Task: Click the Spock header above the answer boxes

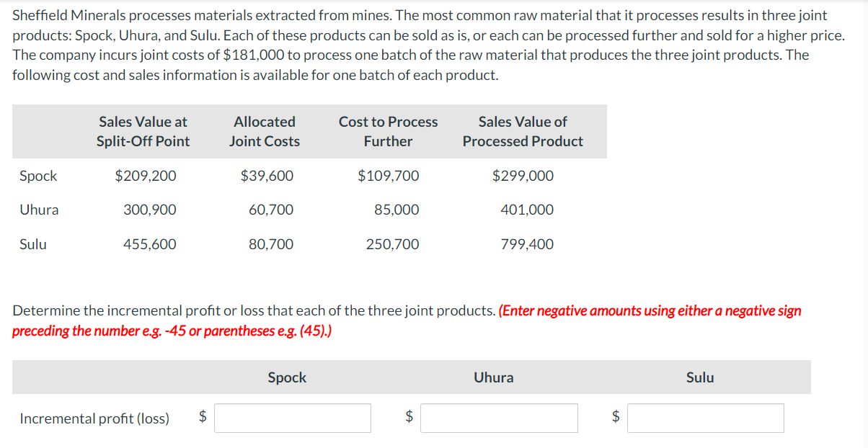Action: [x=287, y=377]
